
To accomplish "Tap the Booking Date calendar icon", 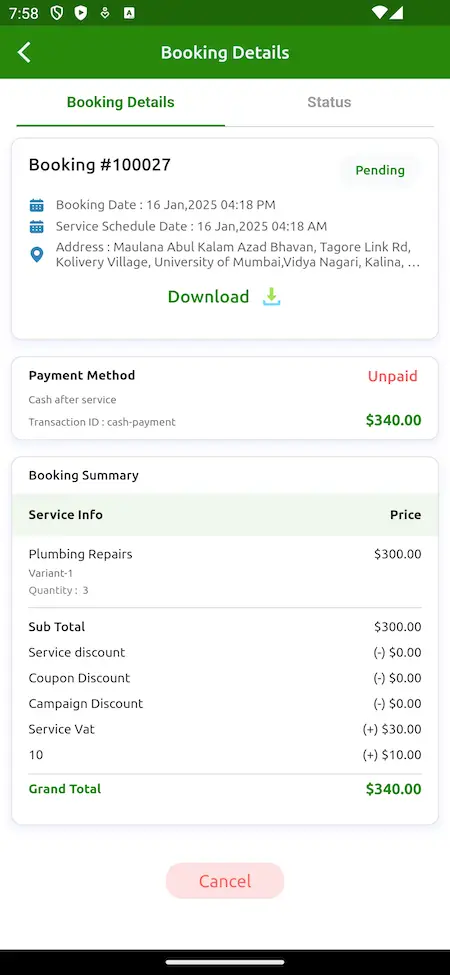I will pos(37,205).
